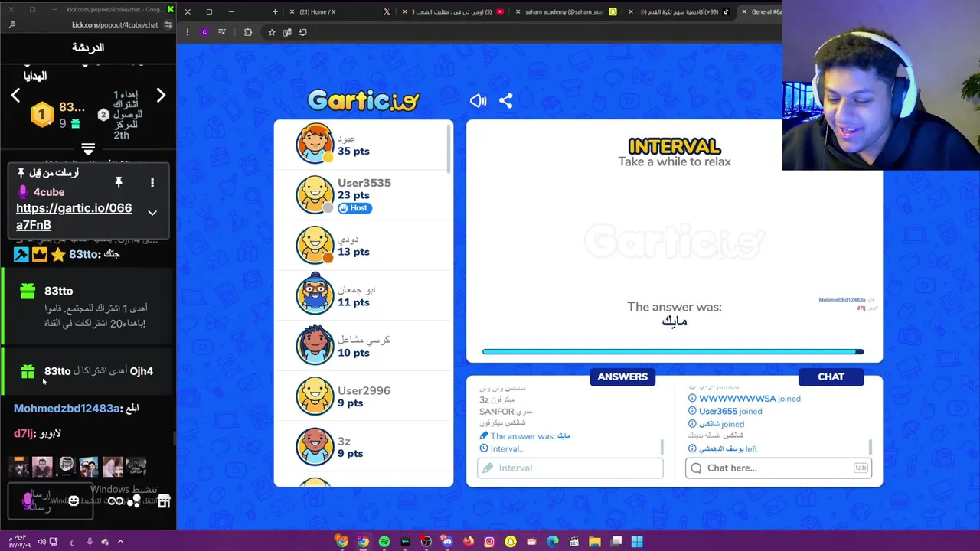This screenshot has height=551, width=980.
Task: Click username Mohmedzbd12483a in chat
Action: (x=67, y=408)
